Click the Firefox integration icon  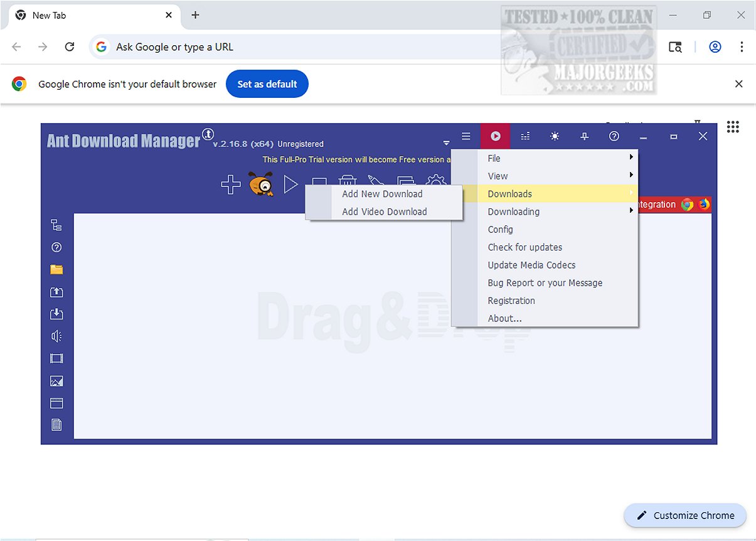click(x=703, y=204)
